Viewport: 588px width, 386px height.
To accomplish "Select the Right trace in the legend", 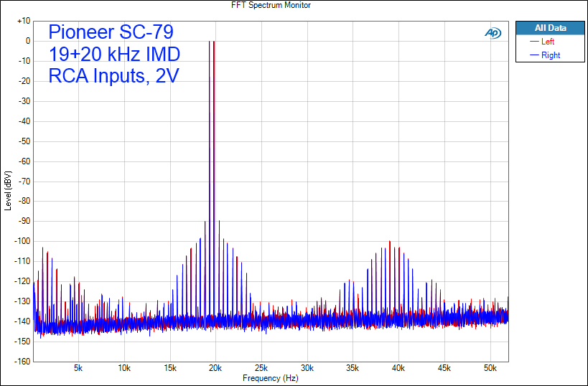I will point(551,55).
